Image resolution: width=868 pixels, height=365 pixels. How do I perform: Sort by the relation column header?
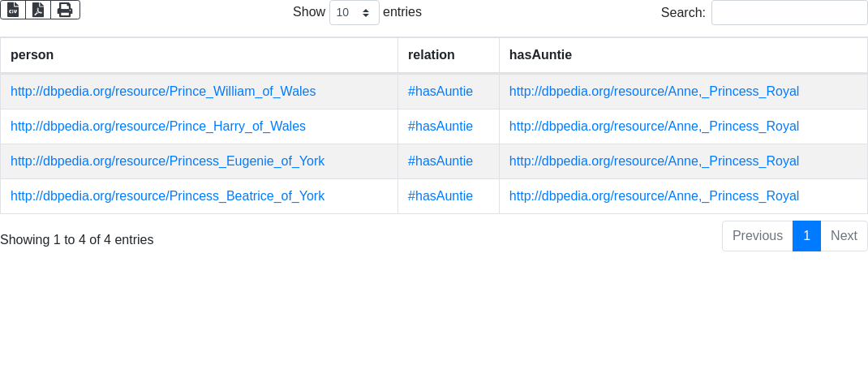point(431,55)
